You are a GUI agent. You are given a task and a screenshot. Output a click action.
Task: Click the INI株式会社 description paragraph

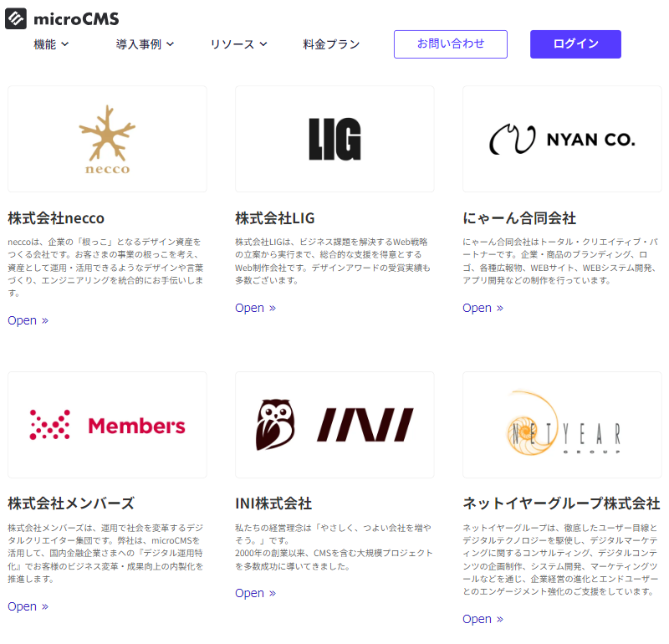coord(334,547)
